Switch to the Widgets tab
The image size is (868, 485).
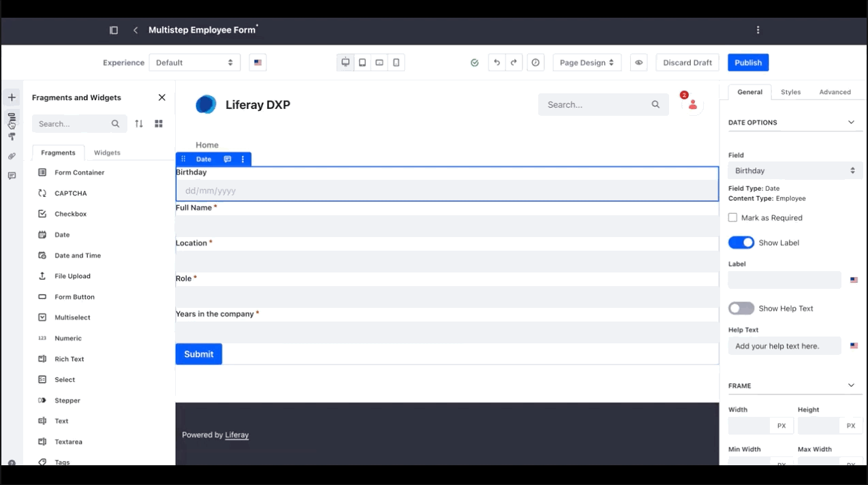point(107,153)
